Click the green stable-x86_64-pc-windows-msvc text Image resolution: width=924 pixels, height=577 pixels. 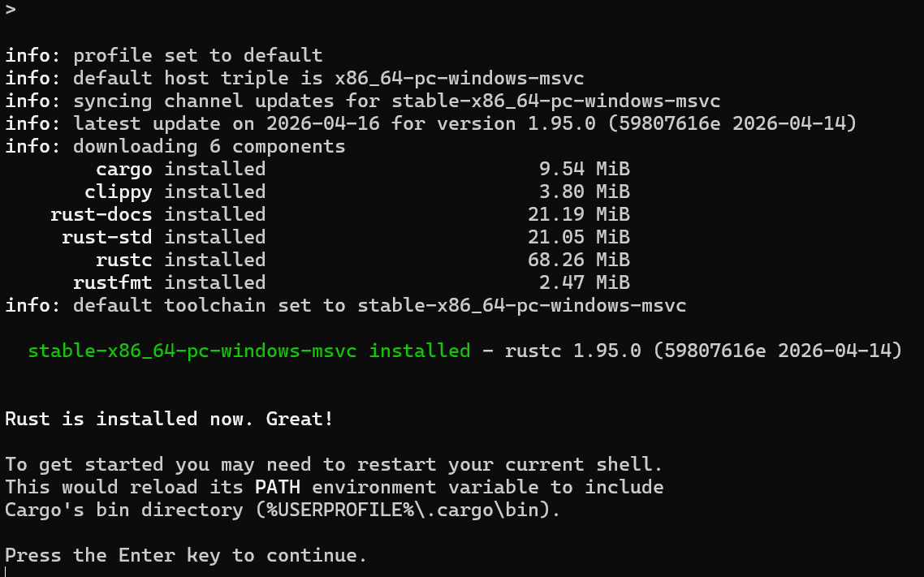pos(192,351)
